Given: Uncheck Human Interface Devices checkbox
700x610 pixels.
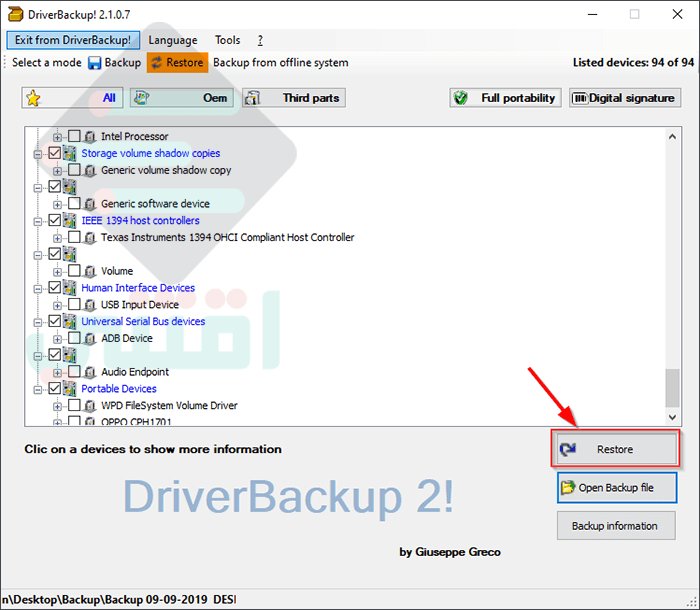Looking at the screenshot, I should (54, 288).
